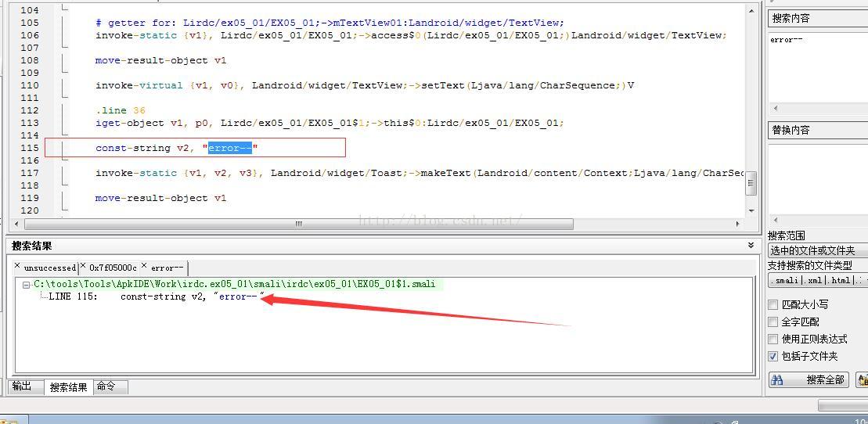Click line number 105 in the gutter
Image resolution: width=868 pixels, height=424 pixels.
pyautogui.click(x=29, y=23)
